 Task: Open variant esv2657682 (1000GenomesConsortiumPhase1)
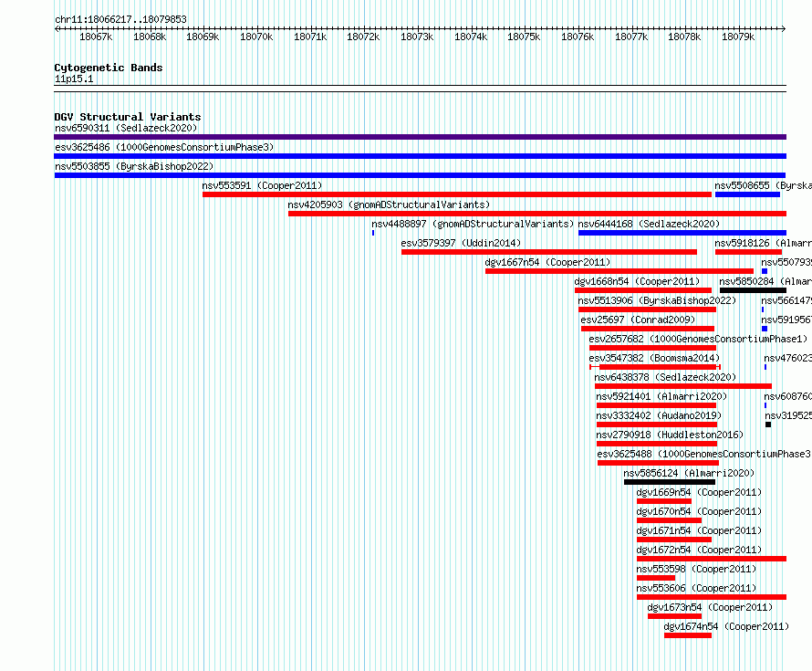(x=698, y=339)
